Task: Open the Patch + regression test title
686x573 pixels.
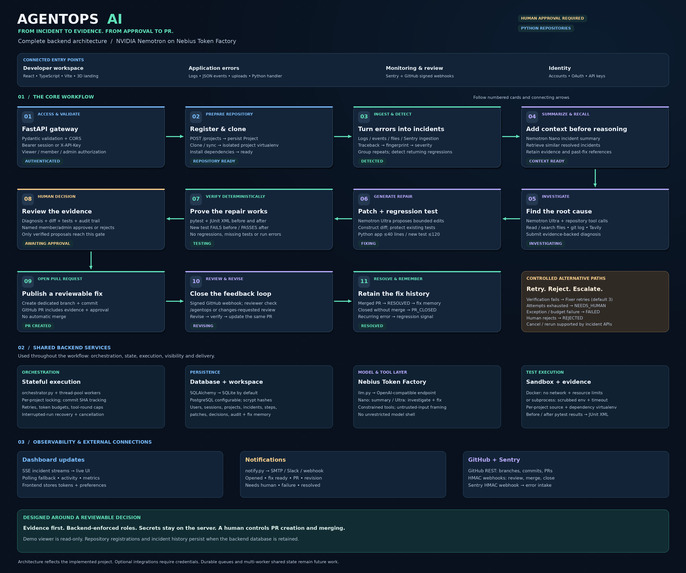Action: pos(398,211)
